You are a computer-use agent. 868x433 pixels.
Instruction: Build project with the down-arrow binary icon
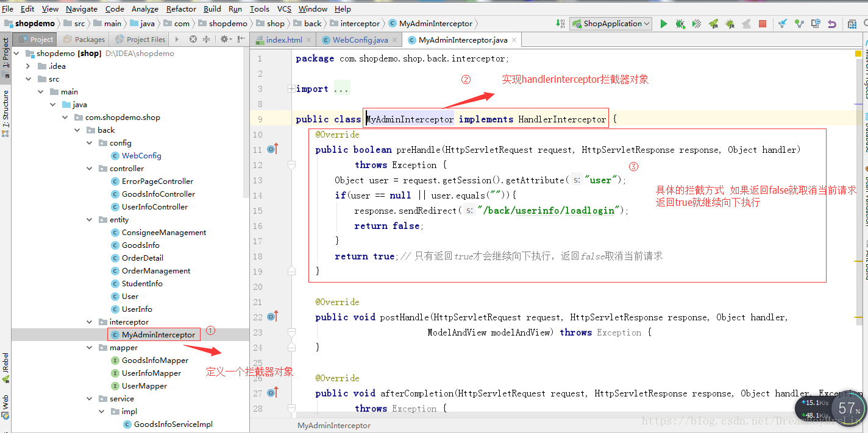point(560,23)
